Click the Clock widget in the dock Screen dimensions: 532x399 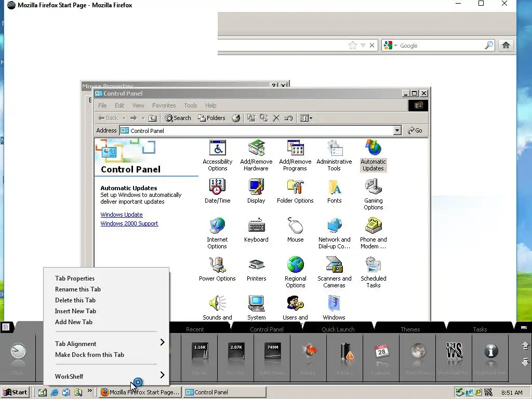coord(18,352)
